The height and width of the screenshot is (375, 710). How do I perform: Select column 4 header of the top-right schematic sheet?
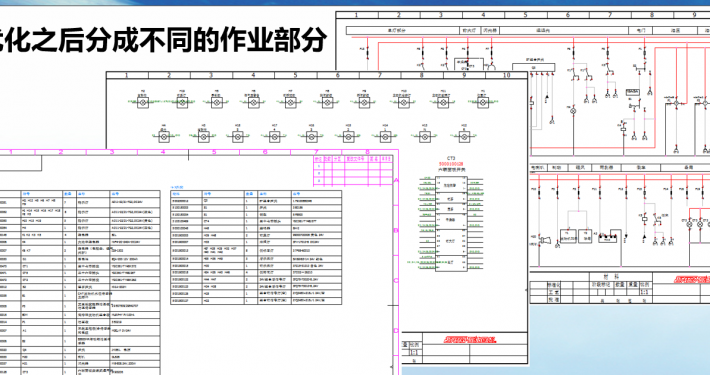484,15
